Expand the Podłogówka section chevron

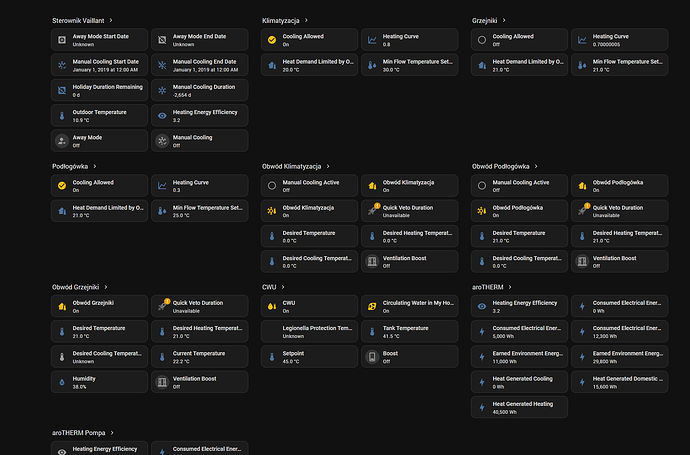95,165
